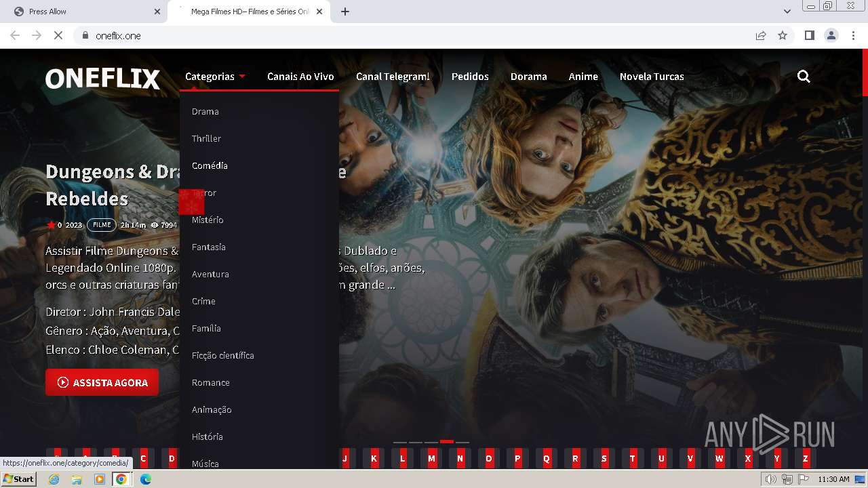Launch Internet Explorer from taskbar

click(x=54, y=479)
